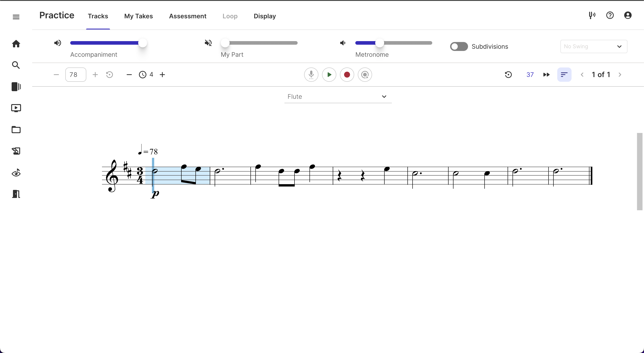Go to Home via sidebar icon
Screen dimensions: 644x353
[16, 44]
